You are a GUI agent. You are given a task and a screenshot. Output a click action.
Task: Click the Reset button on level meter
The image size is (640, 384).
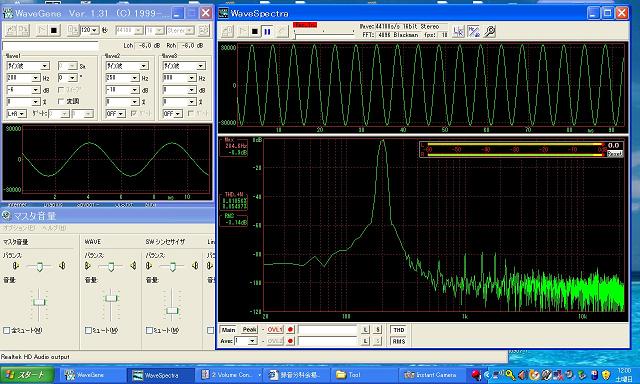(x=614, y=153)
